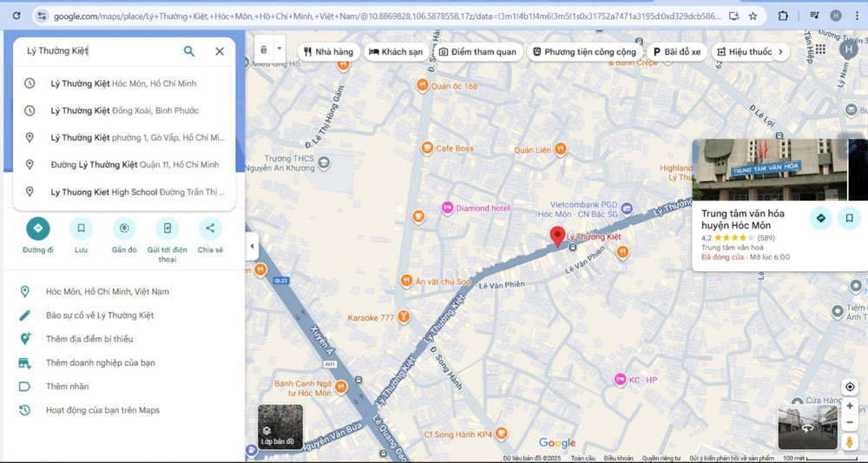
Task: Click the Cafe Boss marker
Action: [427, 148]
